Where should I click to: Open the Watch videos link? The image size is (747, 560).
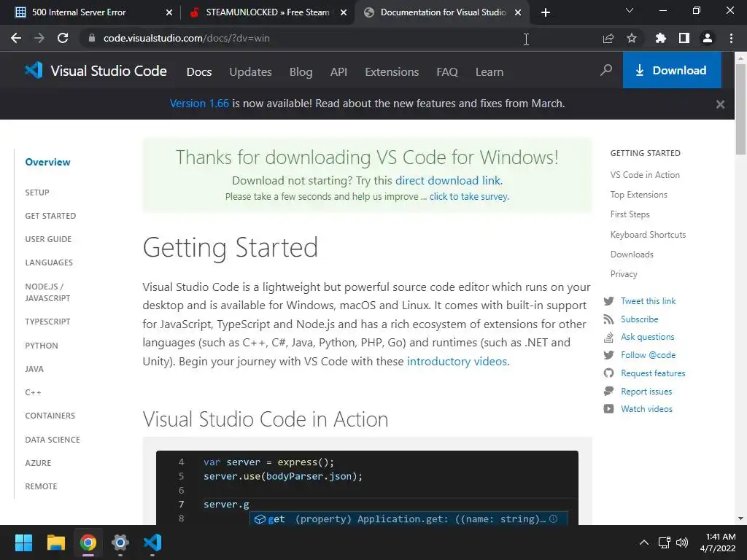tap(646, 409)
